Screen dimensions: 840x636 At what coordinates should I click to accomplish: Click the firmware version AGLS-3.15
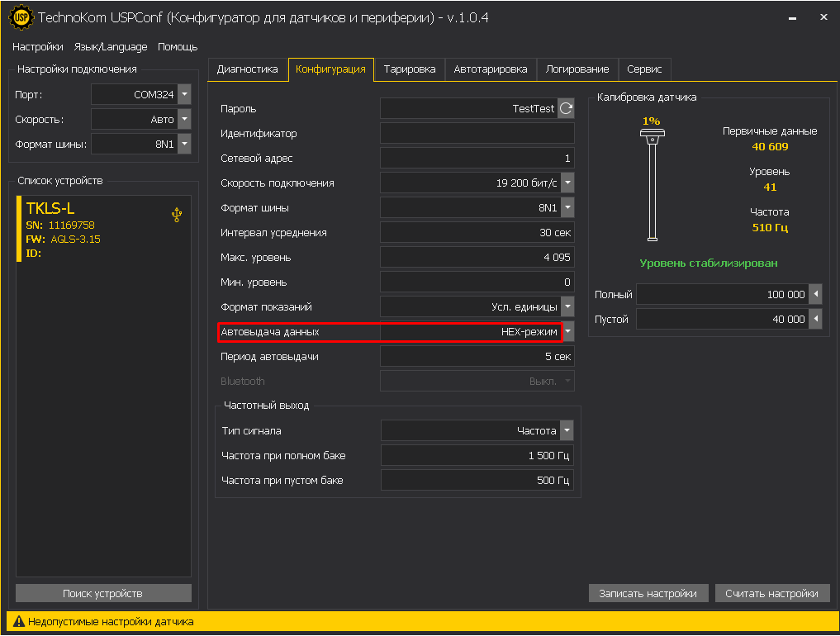click(75, 239)
